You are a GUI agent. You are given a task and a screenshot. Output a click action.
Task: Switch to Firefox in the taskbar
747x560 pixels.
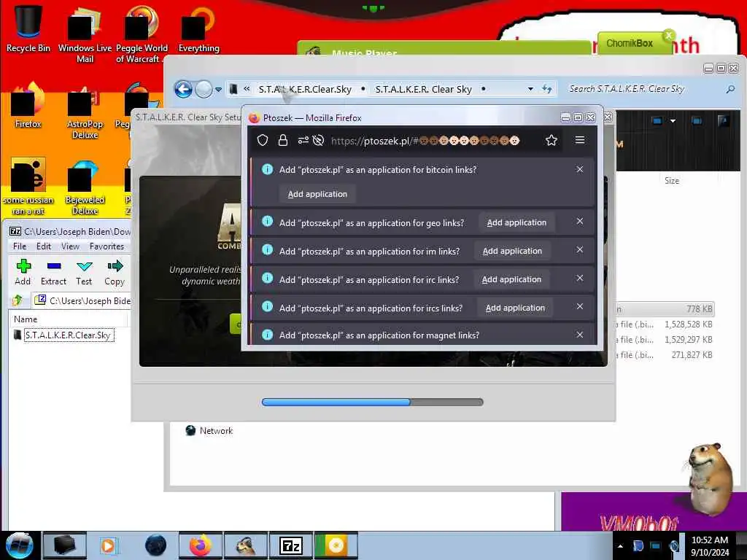pos(201,545)
